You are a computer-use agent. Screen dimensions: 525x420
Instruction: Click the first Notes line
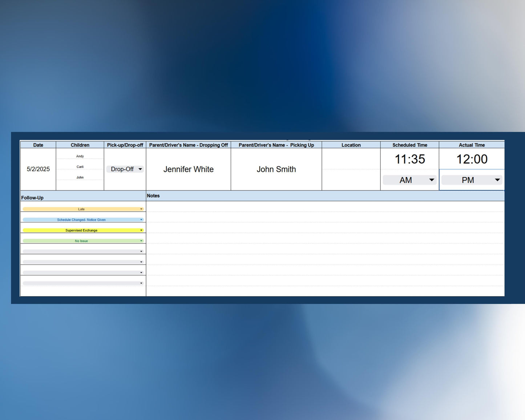click(x=325, y=206)
